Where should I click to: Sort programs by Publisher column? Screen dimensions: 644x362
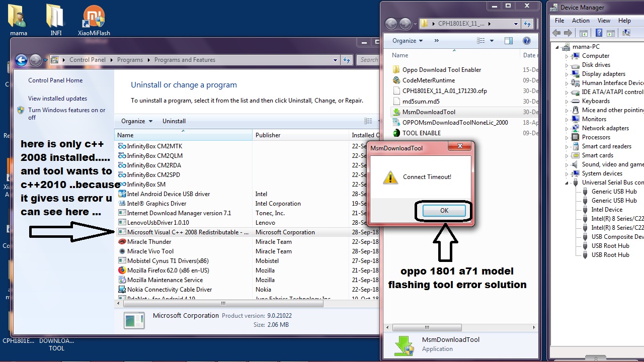pyautogui.click(x=300, y=135)
